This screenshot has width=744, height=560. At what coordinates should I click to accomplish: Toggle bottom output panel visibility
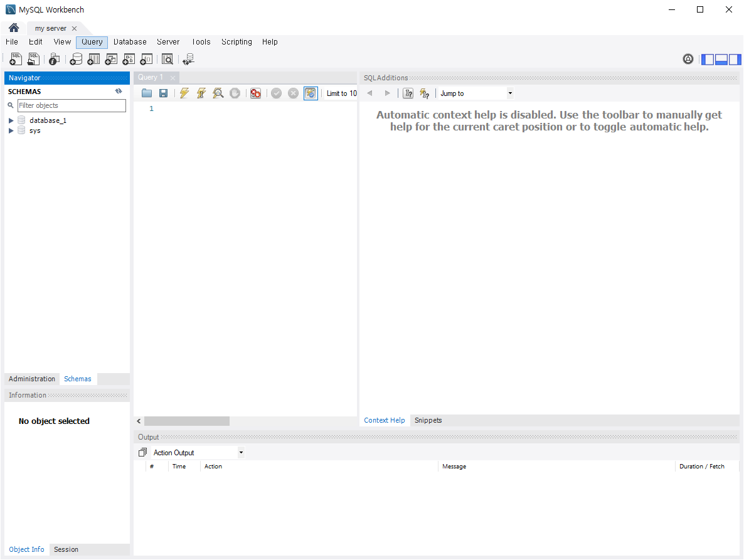[x=721, y=60]
